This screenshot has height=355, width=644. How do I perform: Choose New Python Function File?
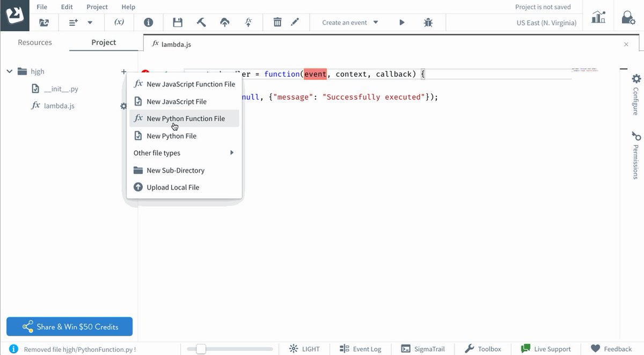(184, 119)
